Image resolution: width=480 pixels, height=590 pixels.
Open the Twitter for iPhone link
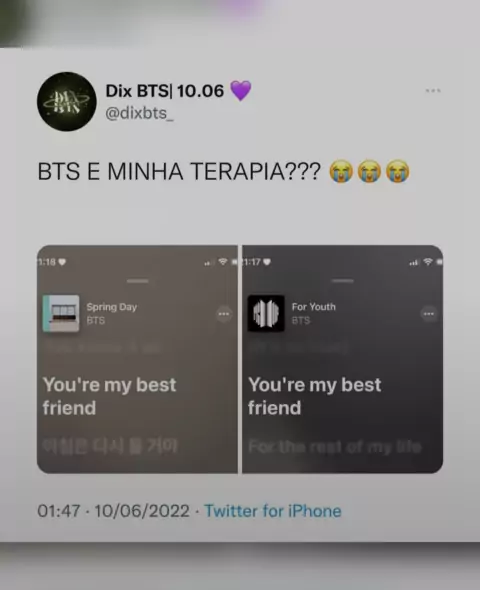(273, 511)
